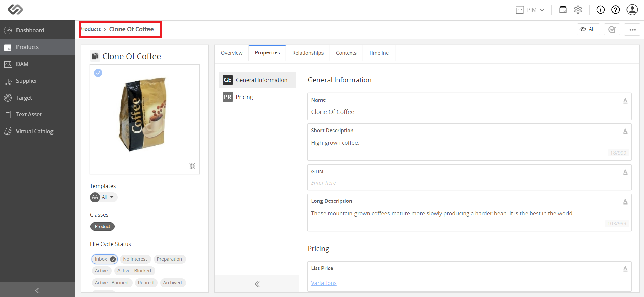
Task: Select Inbox life cycle status
Action: 105,259
